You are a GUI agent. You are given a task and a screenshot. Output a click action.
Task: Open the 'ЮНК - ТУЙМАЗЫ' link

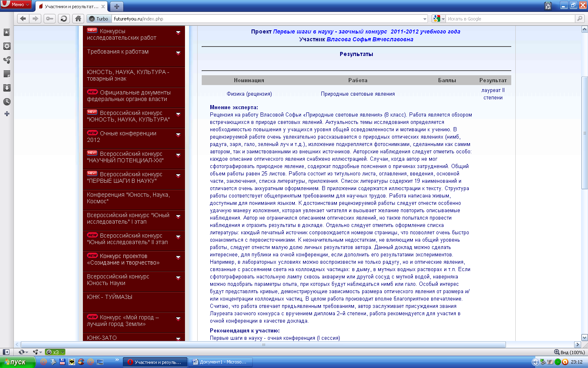[109, 297]
